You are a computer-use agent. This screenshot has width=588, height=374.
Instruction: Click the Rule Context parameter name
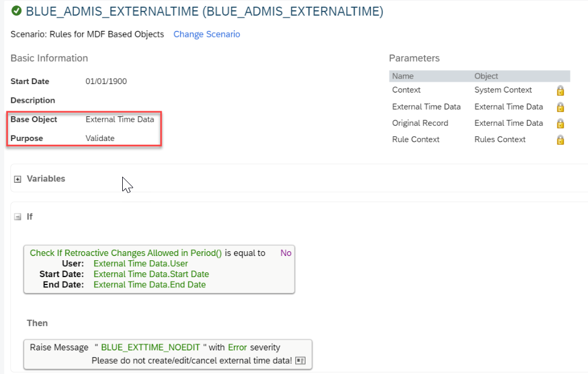(416, 140)
